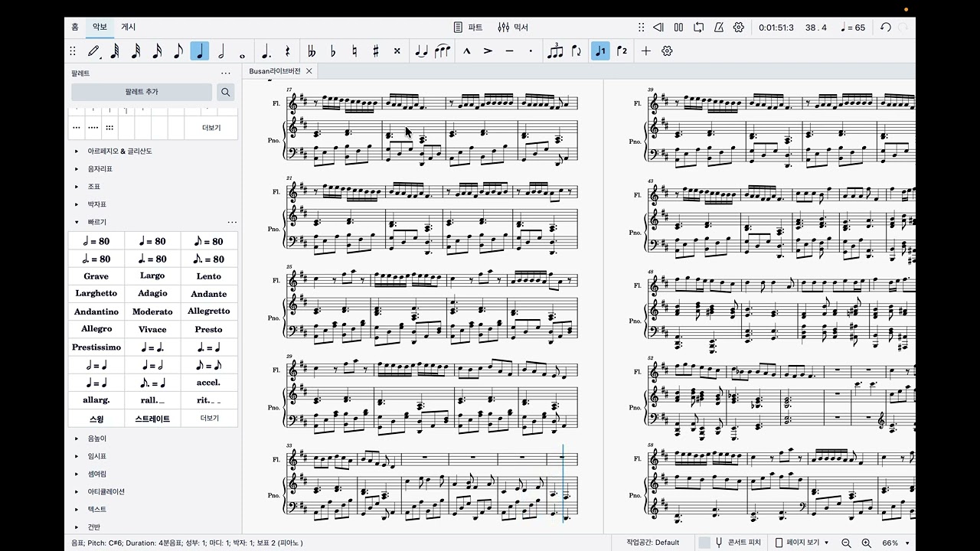Click the 팔레트 추가 button
Image resolution: width=980 pixels, height=551 pixels.
(142, 92)
